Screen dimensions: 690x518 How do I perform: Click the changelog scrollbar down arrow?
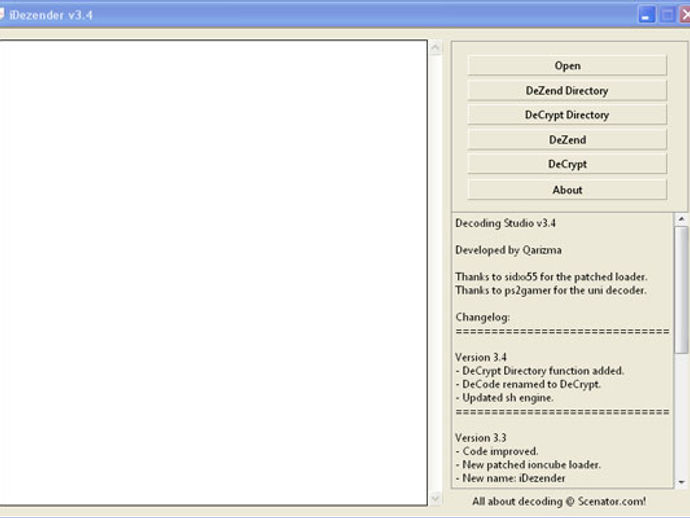tap(681, 482)
